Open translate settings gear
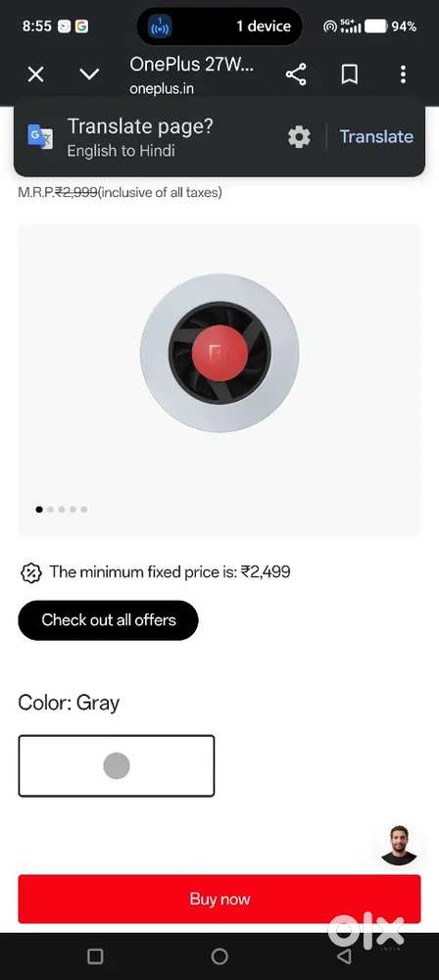439x980 pixels. pos(299,137)
